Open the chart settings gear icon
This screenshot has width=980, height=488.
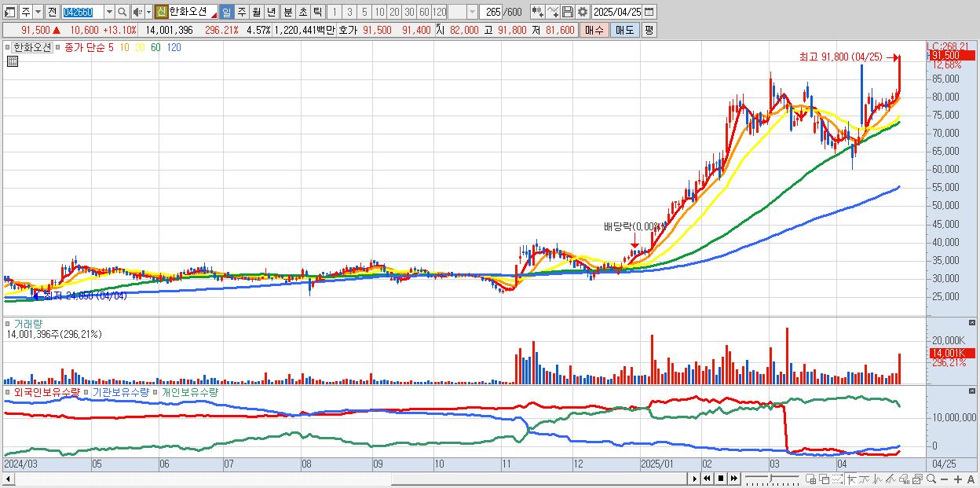point(583,12)
